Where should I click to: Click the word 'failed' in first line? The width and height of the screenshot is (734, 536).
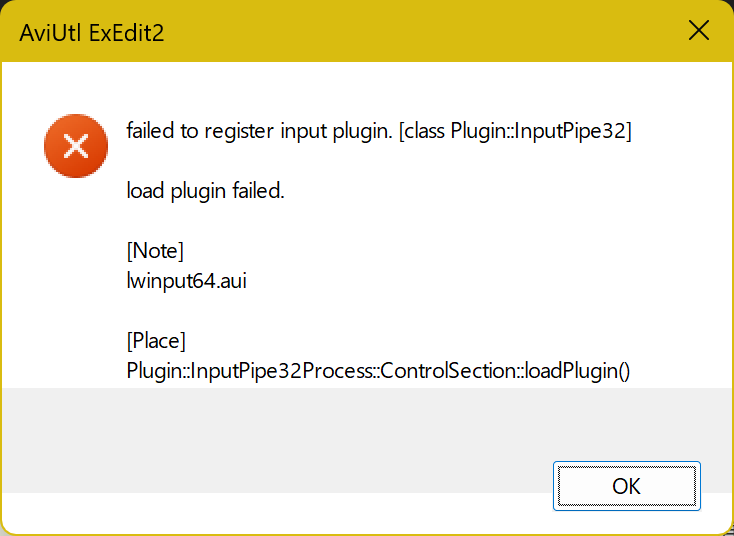pyautogui.click(x=151, y=131)
